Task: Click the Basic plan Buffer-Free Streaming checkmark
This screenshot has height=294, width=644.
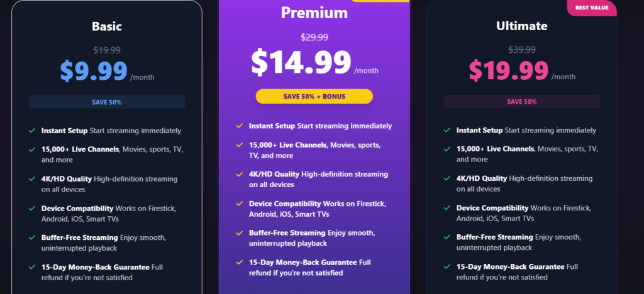Action: click(31, 237)
